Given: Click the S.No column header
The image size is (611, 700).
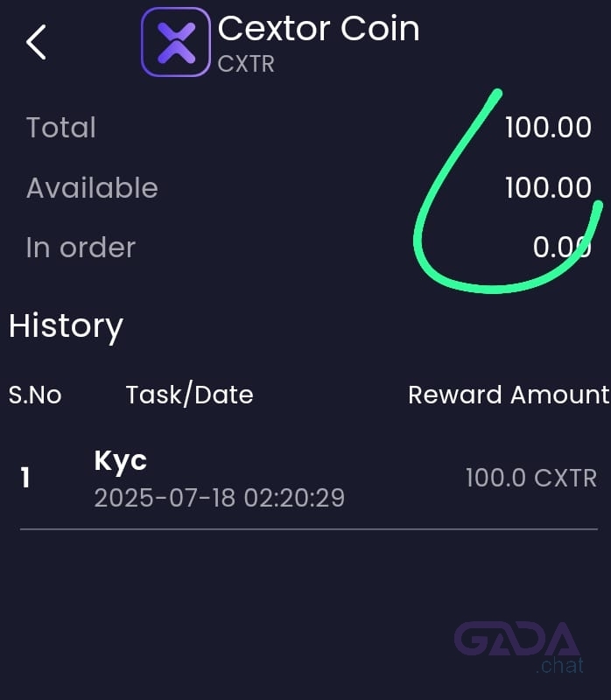Looking at the screenshot, I should [x=35, y=395].
